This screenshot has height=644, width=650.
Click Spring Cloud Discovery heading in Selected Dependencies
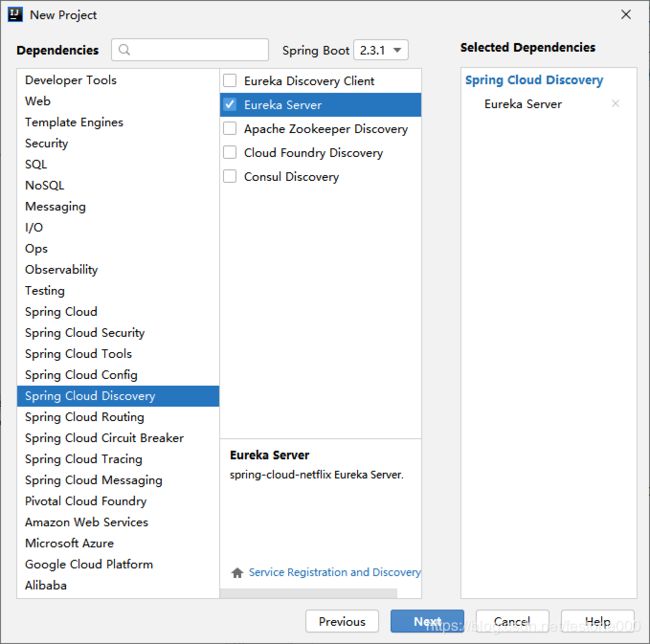534,80
